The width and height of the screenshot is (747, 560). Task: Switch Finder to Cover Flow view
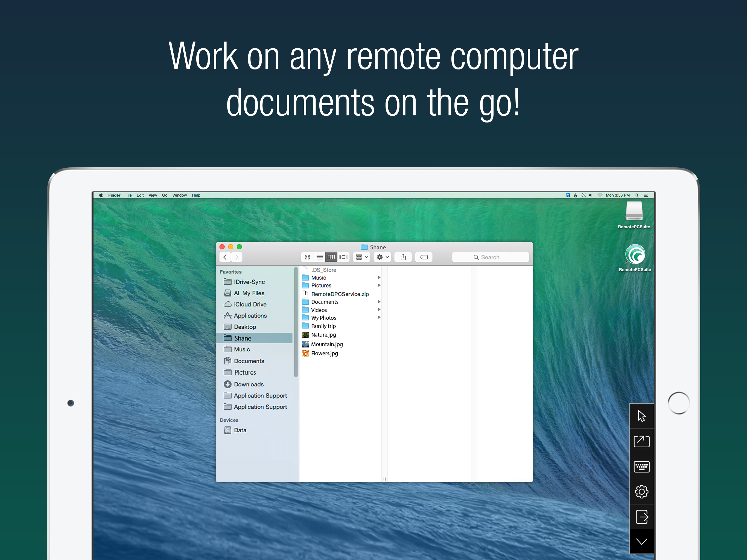tap(343, 257)
